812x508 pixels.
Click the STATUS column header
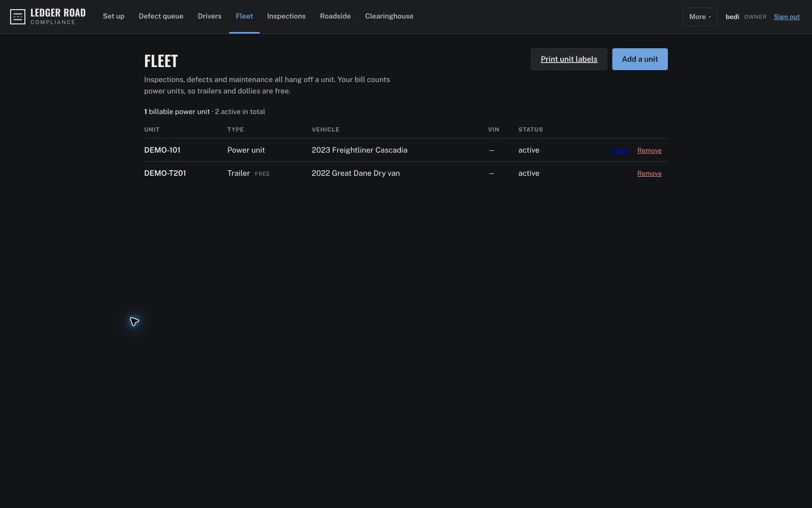click(x=530, y=130)
